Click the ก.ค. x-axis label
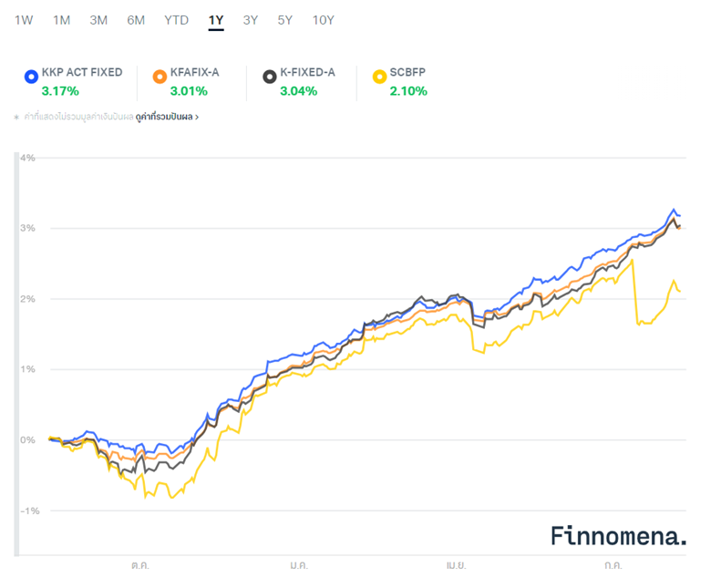The height and width of the screenshot is (588, 711). pyautogui.click(x=613, y=565)
